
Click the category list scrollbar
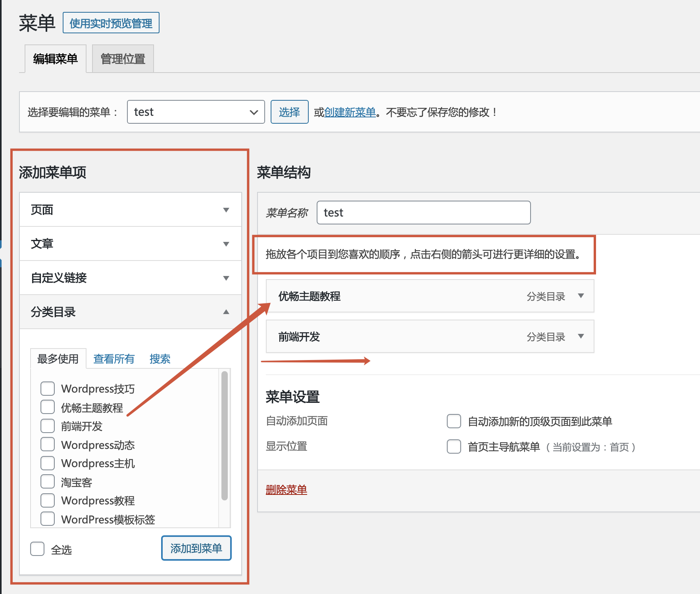(x=224, y=436)
